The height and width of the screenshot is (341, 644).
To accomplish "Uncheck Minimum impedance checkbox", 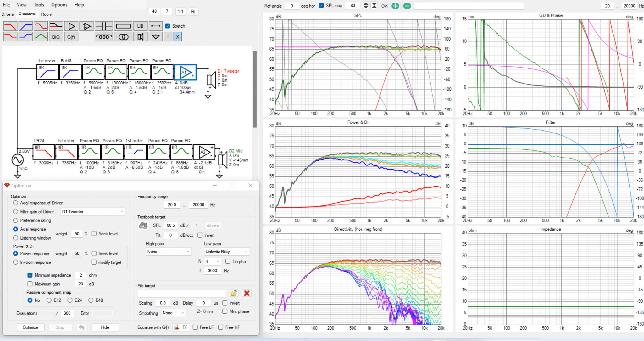I will 30,275.
